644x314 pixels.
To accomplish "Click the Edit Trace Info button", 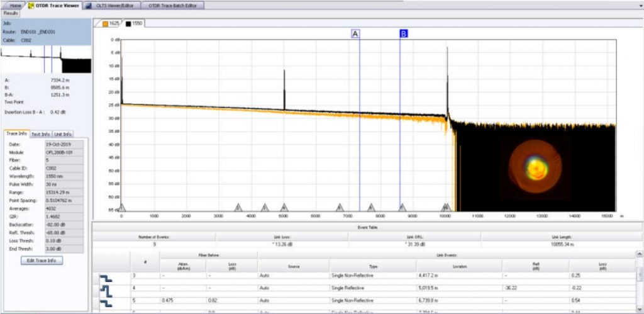I will click(x=42, y=260).
